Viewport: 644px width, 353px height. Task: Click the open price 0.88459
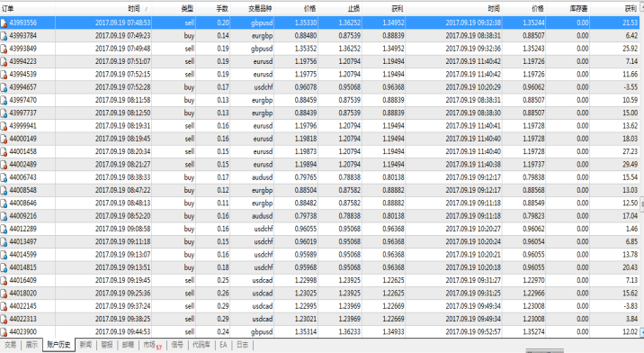pos(306,100)
